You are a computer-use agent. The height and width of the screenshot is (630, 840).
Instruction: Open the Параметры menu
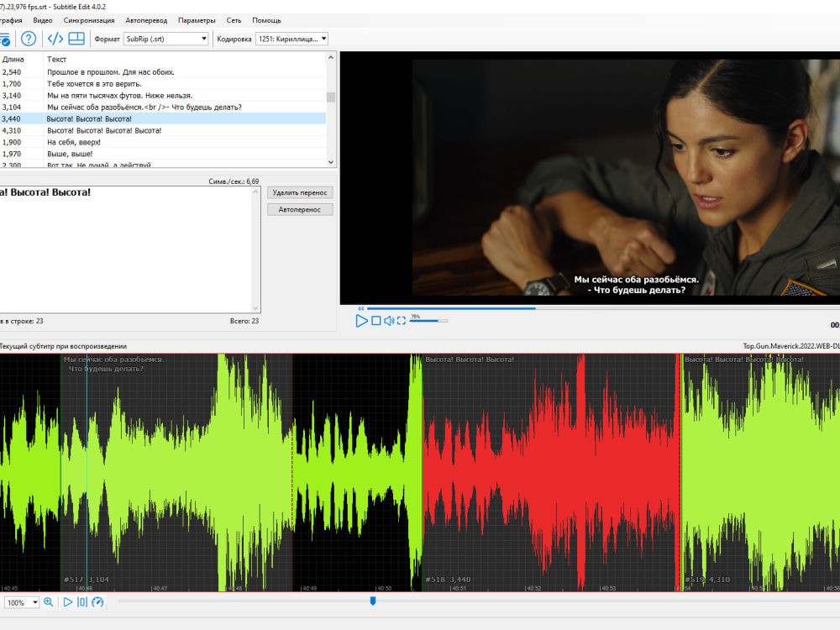[197, 20]
